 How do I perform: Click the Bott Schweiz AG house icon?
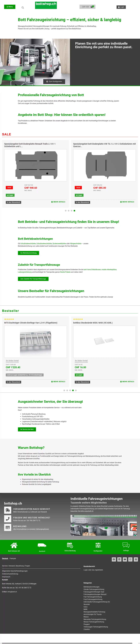pos(14,545)
